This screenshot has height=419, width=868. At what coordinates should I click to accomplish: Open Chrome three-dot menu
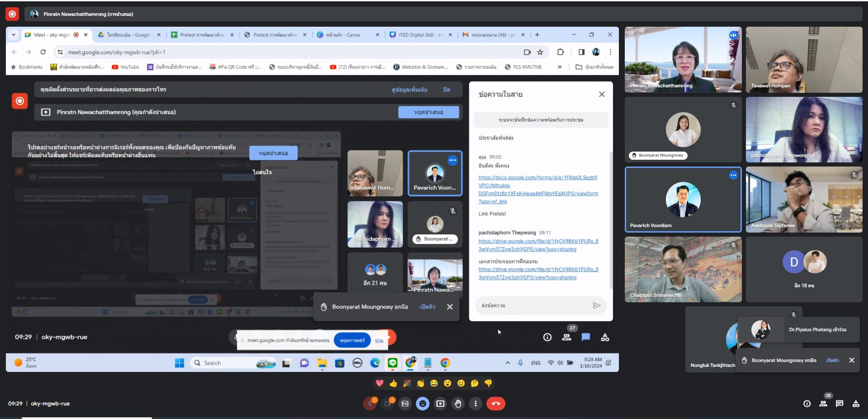tap(610, 52)
